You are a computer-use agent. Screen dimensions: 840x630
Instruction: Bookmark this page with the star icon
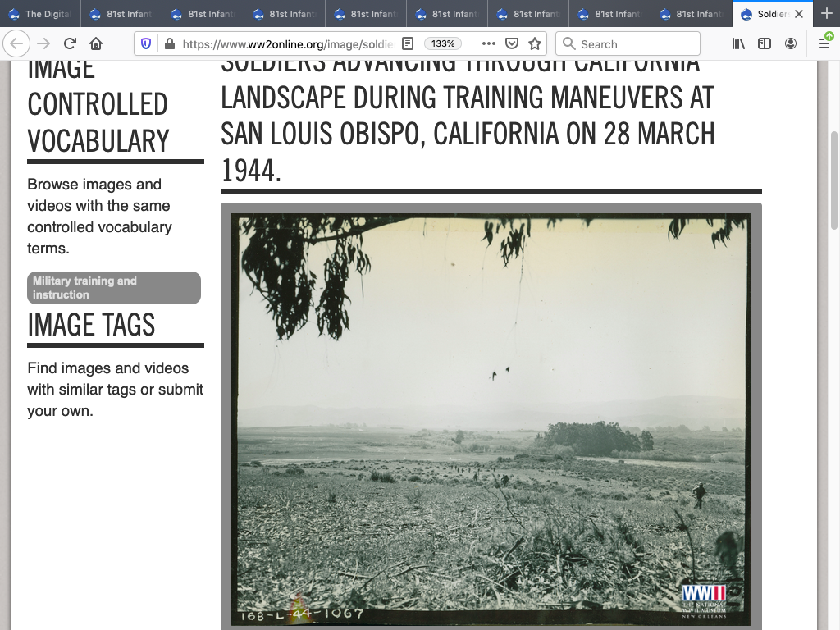[x=535, y=43]
